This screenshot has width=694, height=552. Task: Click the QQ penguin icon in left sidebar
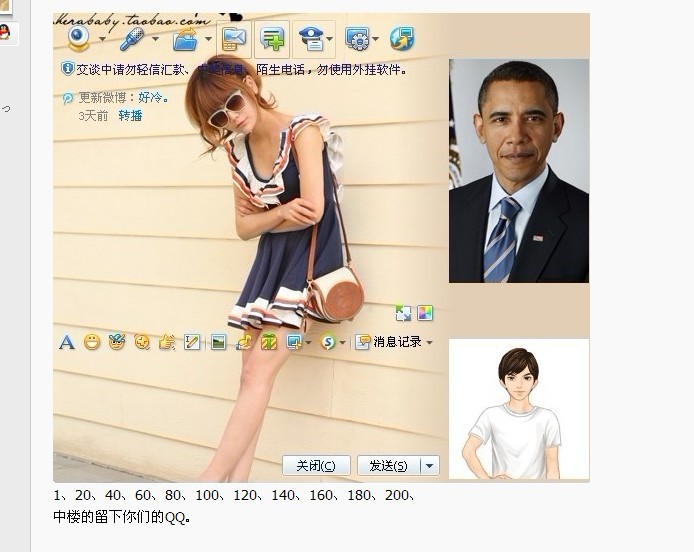[x=5, y=33]
